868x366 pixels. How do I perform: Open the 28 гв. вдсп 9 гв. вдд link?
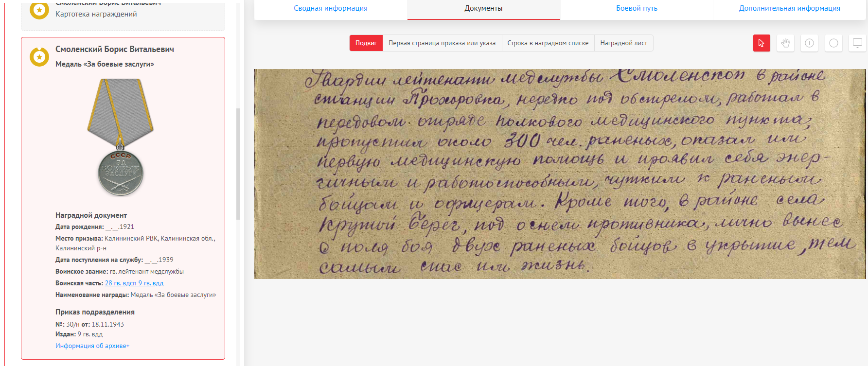[134, 283]
